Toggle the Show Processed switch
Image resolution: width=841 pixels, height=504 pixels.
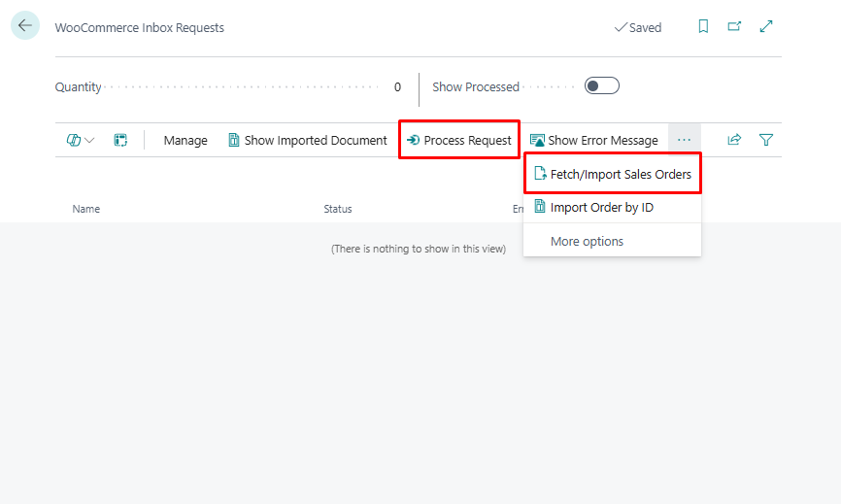coord(602,85)
